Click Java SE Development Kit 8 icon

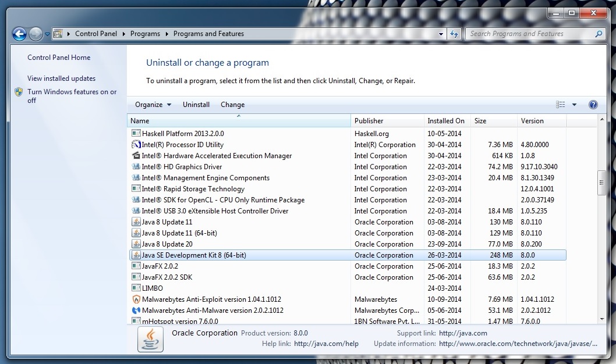coord(136,255)
